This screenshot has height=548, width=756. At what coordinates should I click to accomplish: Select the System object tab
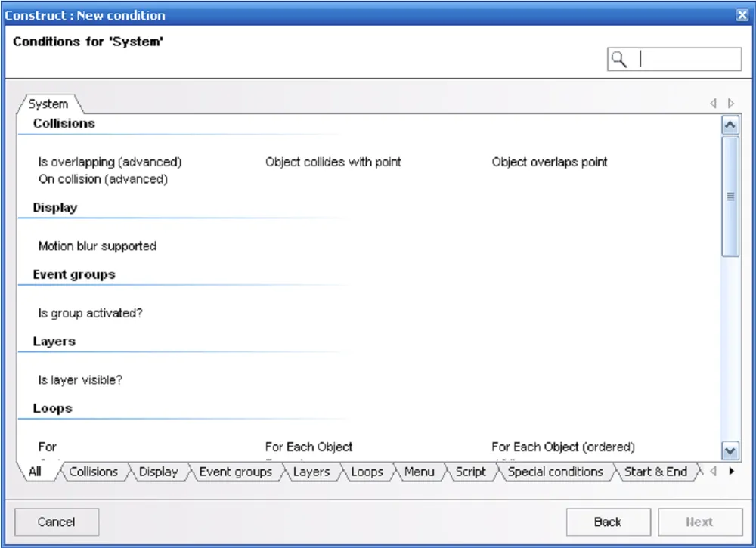click(48, 104)
